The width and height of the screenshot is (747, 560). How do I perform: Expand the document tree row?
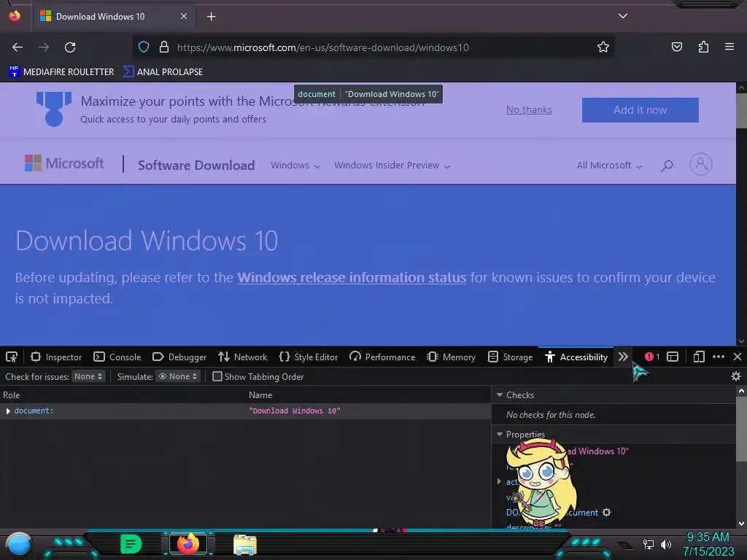(x=8, y=411)
